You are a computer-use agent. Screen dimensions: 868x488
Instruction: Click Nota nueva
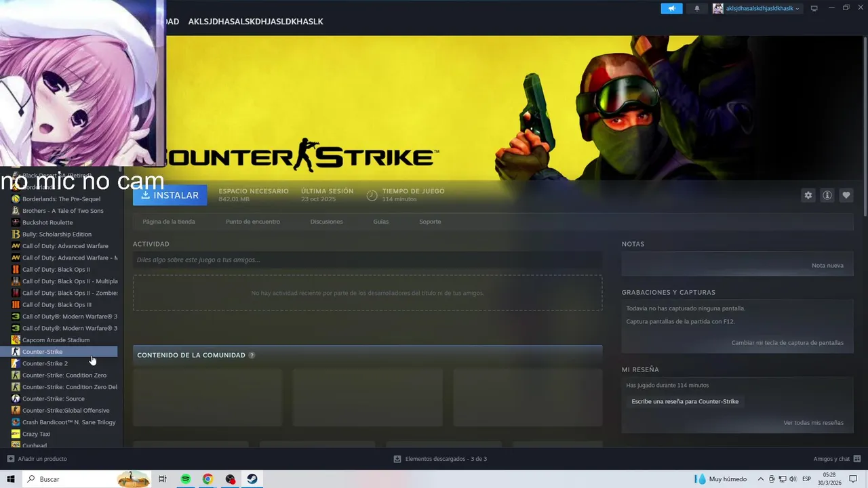(x=827, y=265)
